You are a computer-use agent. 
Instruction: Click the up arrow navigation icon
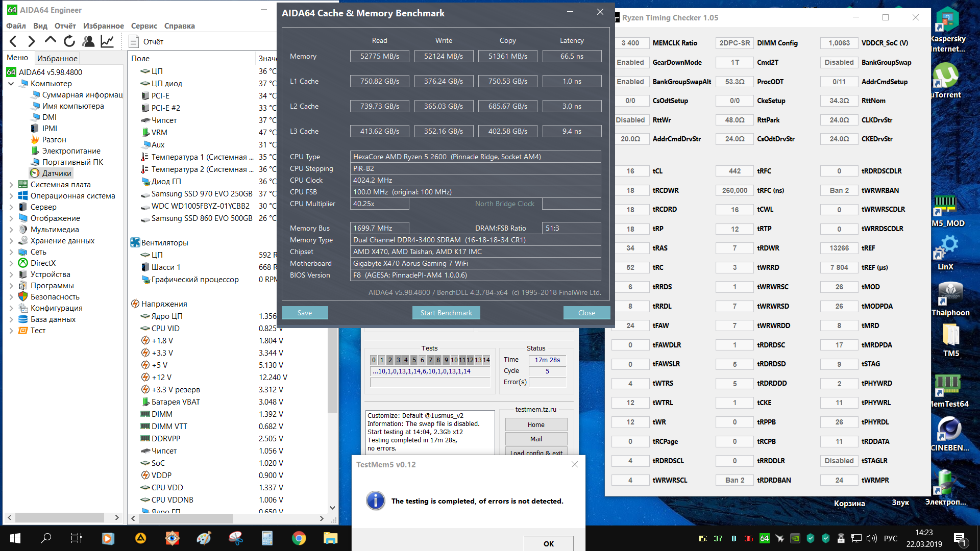pyautogui.click(x=51, y=40)
